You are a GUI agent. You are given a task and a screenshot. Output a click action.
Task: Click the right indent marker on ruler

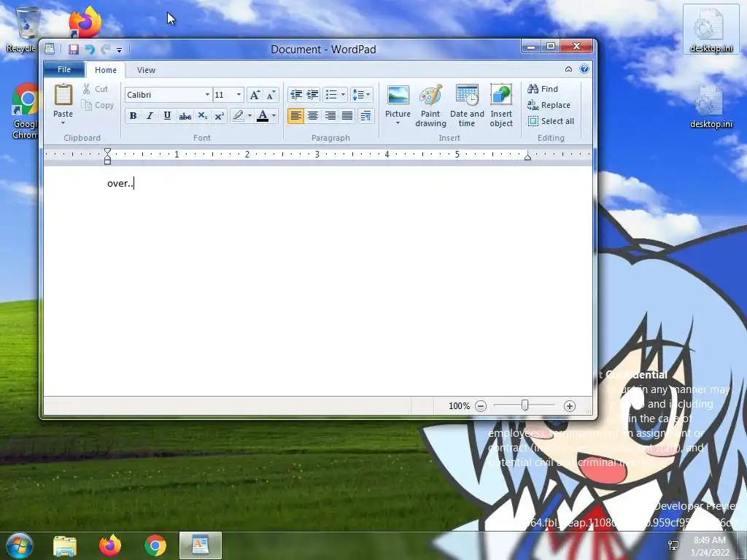tap(527, 156)
